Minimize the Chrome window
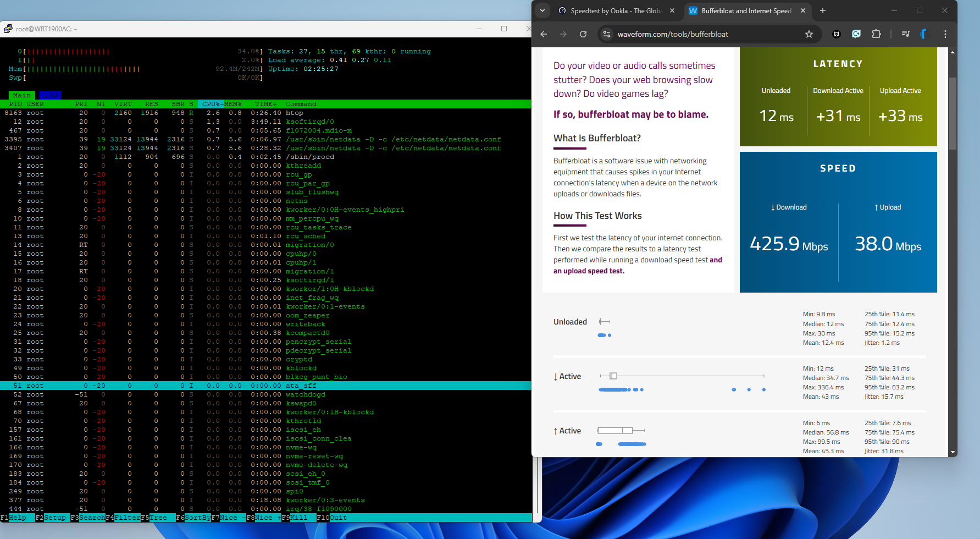Viewport: 980px width, 539px height. pyautogui.click(x=894, y=10)
